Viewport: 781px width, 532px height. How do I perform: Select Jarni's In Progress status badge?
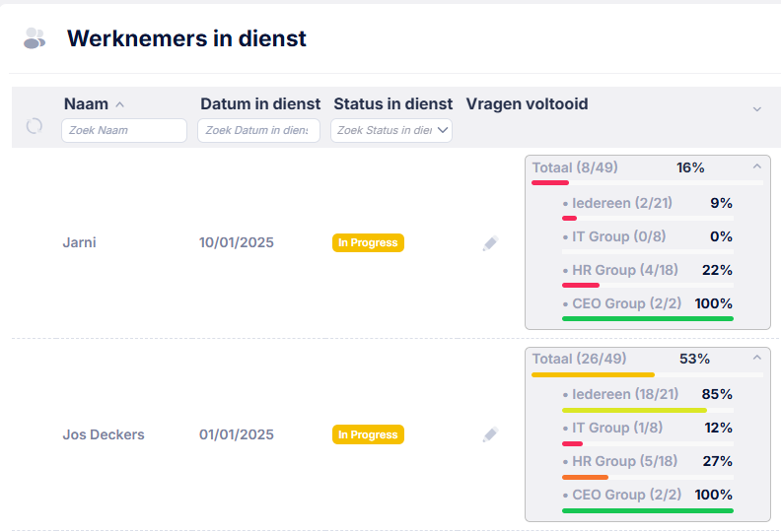click(x=368, y=243)
